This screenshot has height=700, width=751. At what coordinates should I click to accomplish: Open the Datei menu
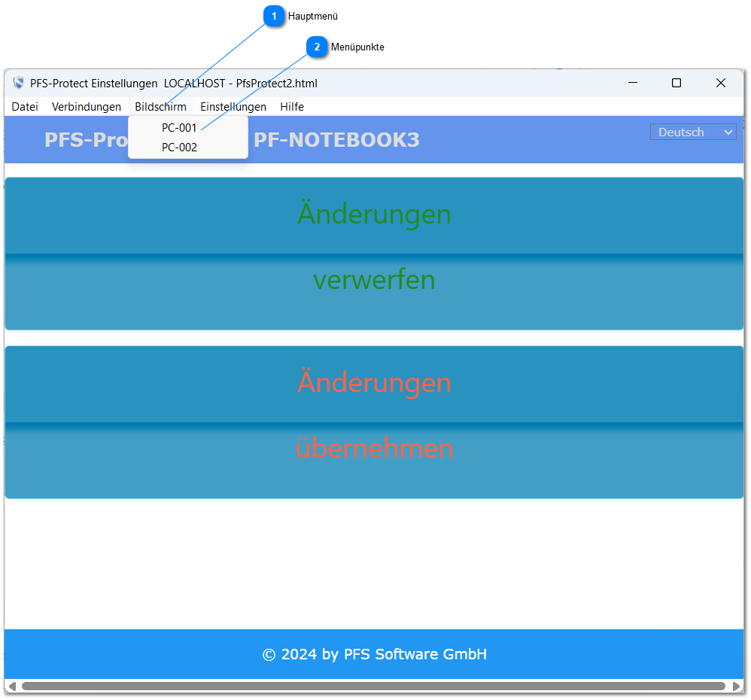pyautogui.click(x=25, y=107)
